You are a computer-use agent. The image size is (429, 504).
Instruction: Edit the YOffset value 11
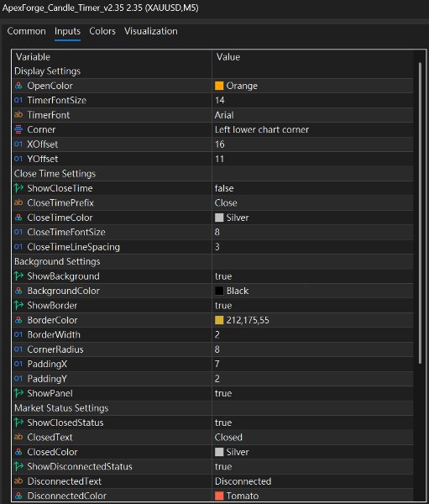pos(312,159)
